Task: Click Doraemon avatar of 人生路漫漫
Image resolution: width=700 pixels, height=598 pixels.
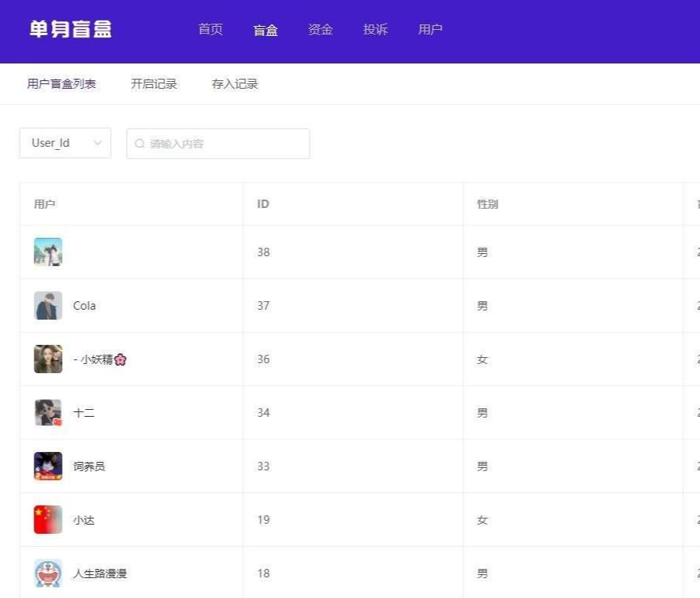Action: point(48,574)
